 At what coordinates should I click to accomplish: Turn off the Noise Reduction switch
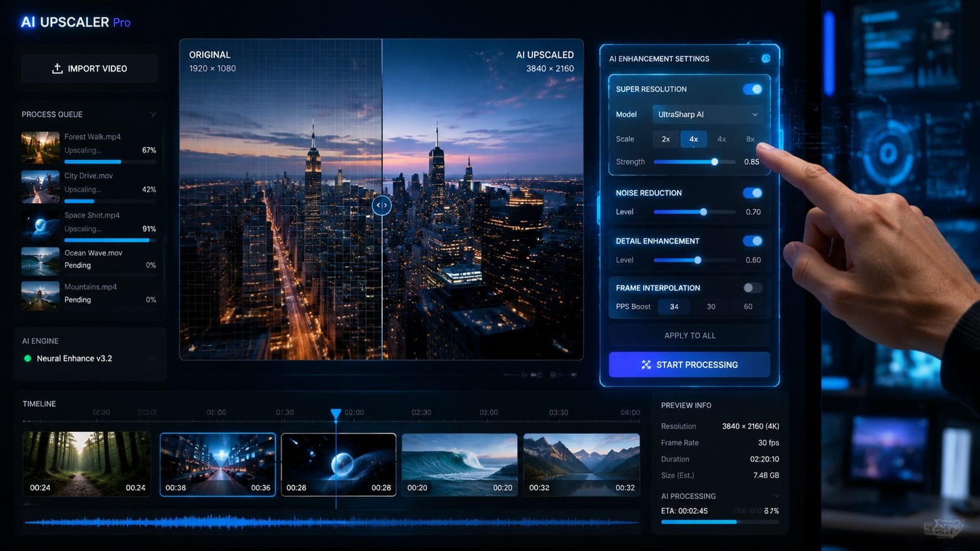click(x=753, y=193)
